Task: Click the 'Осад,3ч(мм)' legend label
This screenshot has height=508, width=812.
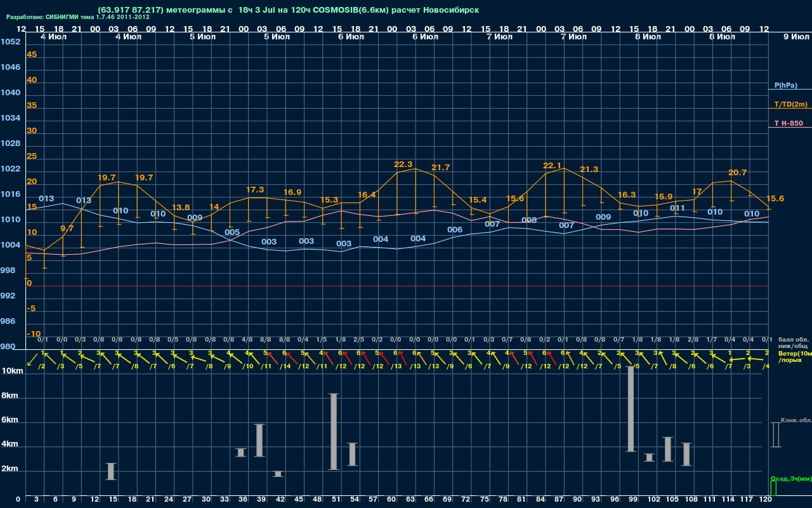Action: pos(791,478)
